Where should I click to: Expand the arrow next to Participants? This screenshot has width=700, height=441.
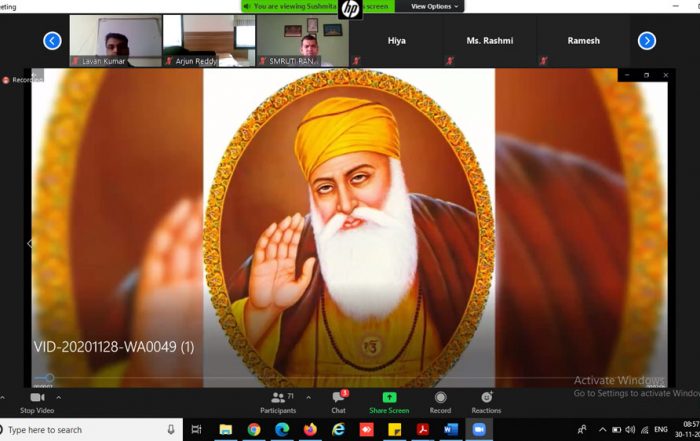tap(308, 397)
